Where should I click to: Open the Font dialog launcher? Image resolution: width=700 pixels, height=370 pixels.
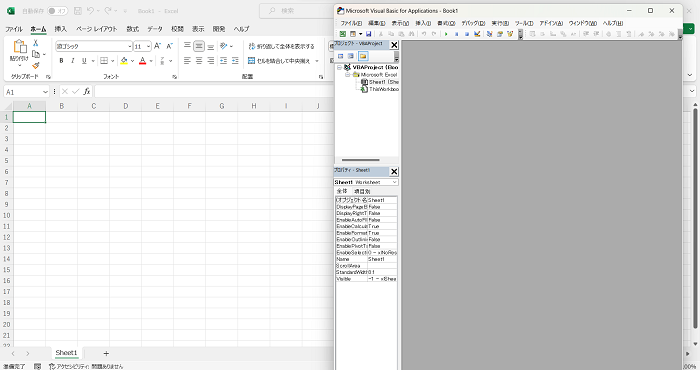tap(175, 77)
